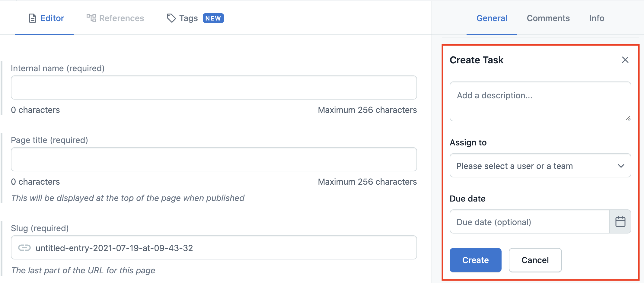Expand the Assign to dropdown
Viewport: 644px width, 283px height.
[540, 166]
